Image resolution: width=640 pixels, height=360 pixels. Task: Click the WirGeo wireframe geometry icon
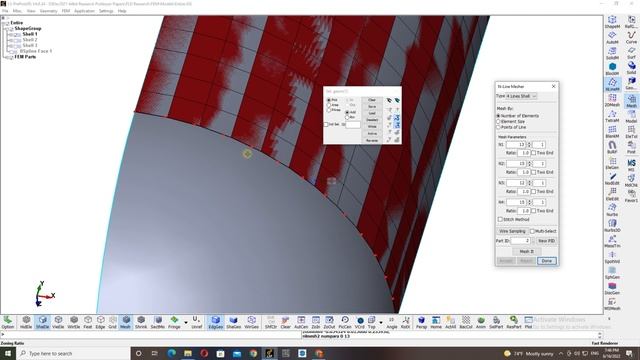coord(251,322)
